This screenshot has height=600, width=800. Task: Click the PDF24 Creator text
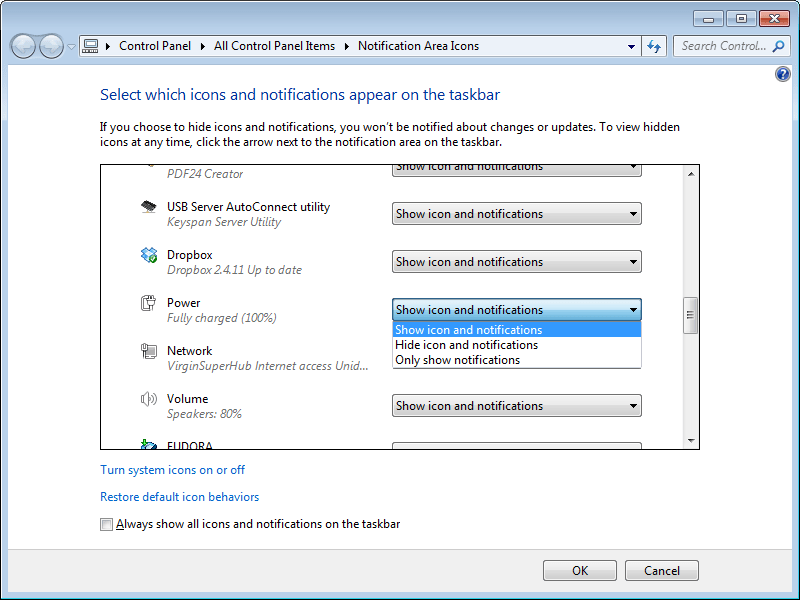205,174
